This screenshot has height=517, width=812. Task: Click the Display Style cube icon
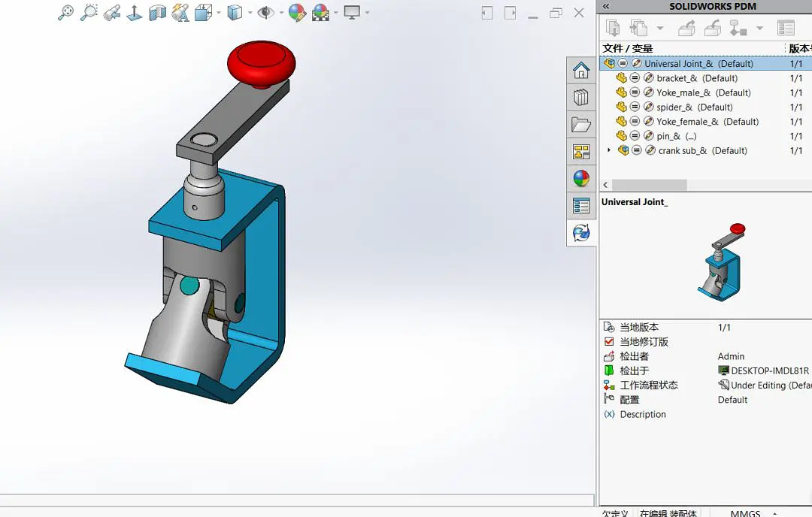[x=235, y=13]
